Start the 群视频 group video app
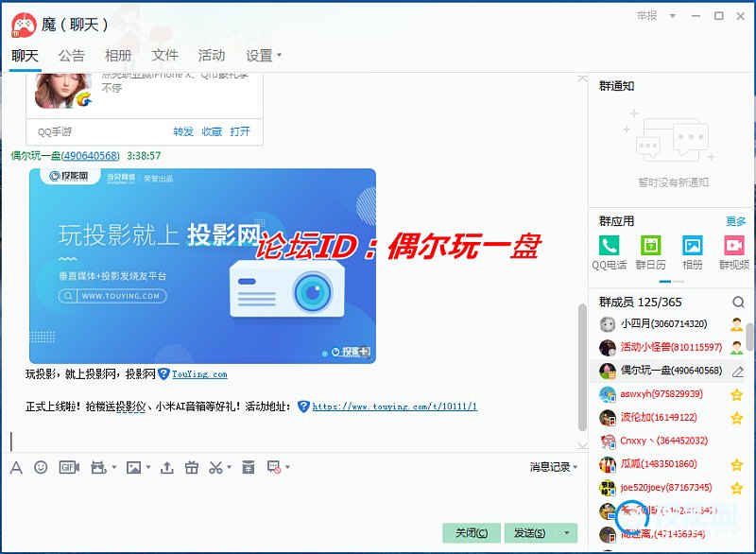Viewport: 756px width, 554px height. point(734,252)
